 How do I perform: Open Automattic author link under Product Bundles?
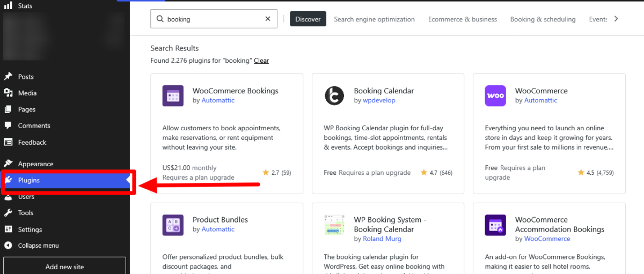pyautogui.click(x=218, y=229)
